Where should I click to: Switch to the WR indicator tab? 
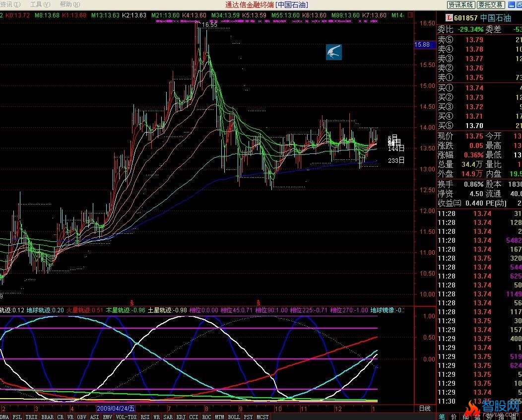click(x=156, y=417)
